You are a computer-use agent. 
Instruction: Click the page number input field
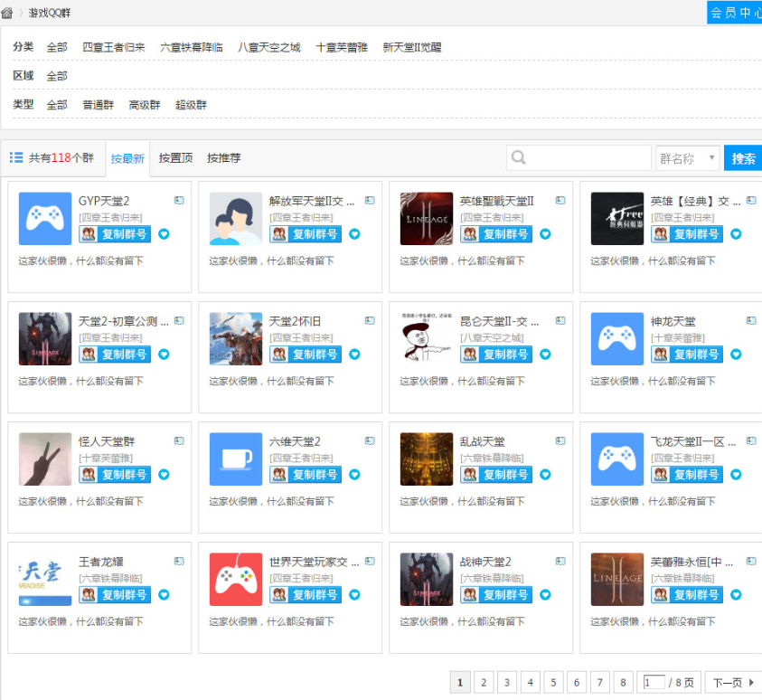pos(654,683)
